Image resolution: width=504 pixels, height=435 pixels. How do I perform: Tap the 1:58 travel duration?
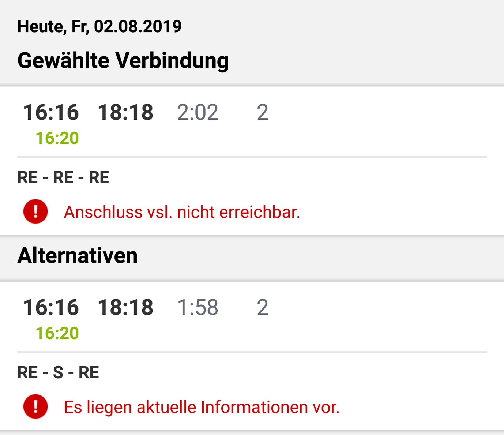click(198, 307)
